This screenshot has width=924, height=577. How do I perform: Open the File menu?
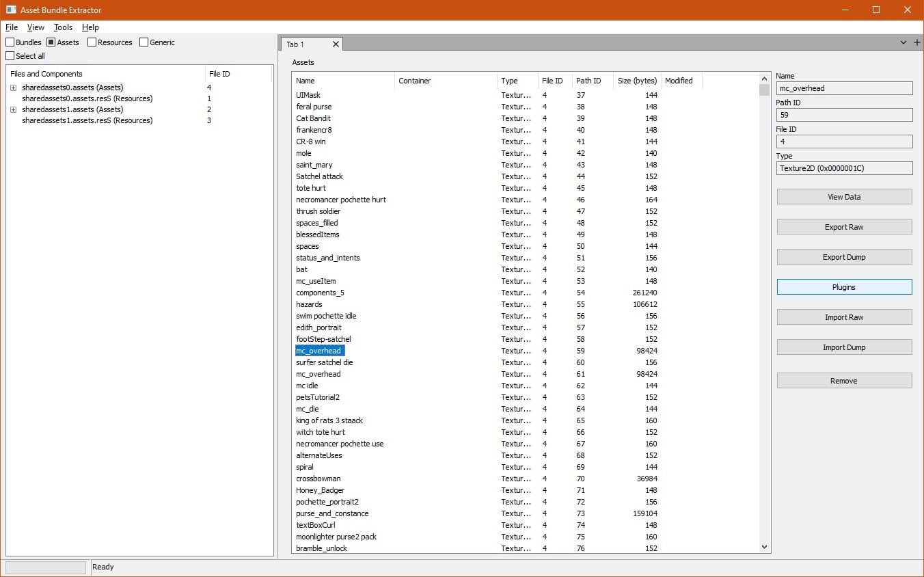pos(12,27)
